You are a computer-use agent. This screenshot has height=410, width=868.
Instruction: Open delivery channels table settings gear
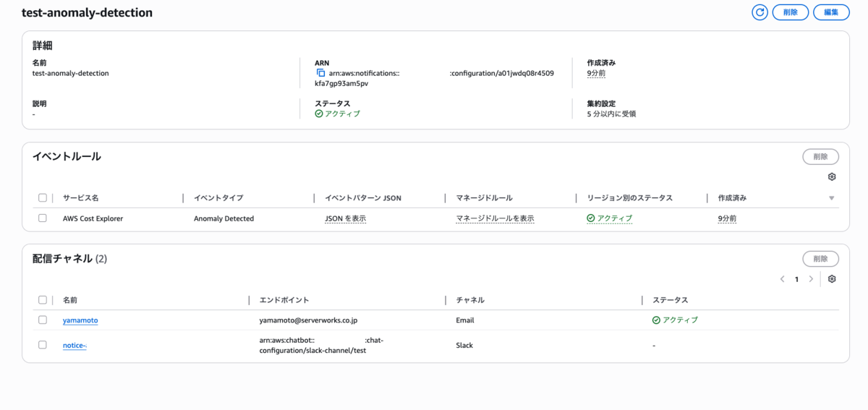coord(832,279)
